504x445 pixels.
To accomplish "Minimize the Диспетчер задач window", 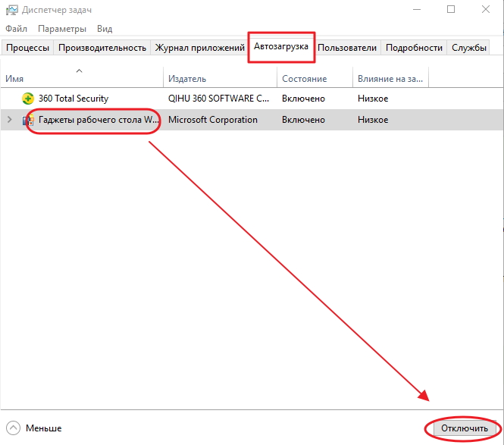I will point(417,9).
